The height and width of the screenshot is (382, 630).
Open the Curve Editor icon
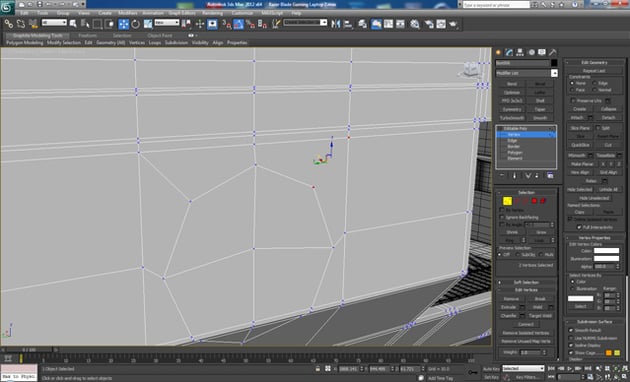coord(388,24)
